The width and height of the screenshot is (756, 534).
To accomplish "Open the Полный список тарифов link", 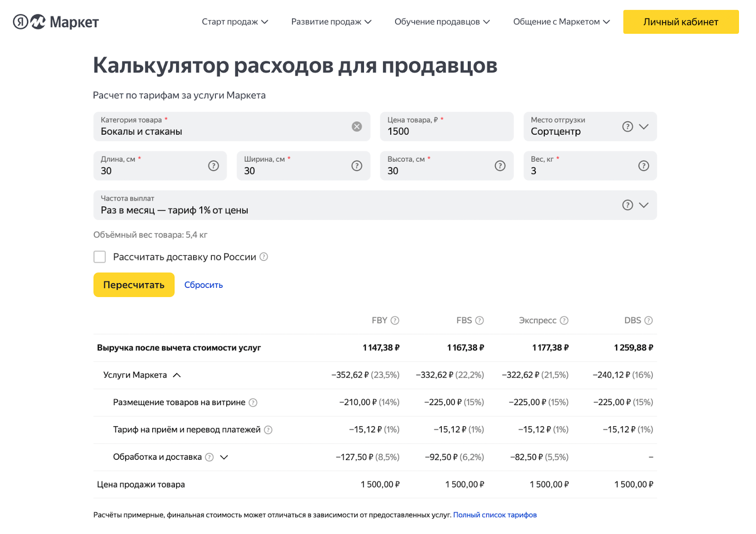I will [495, 515].
